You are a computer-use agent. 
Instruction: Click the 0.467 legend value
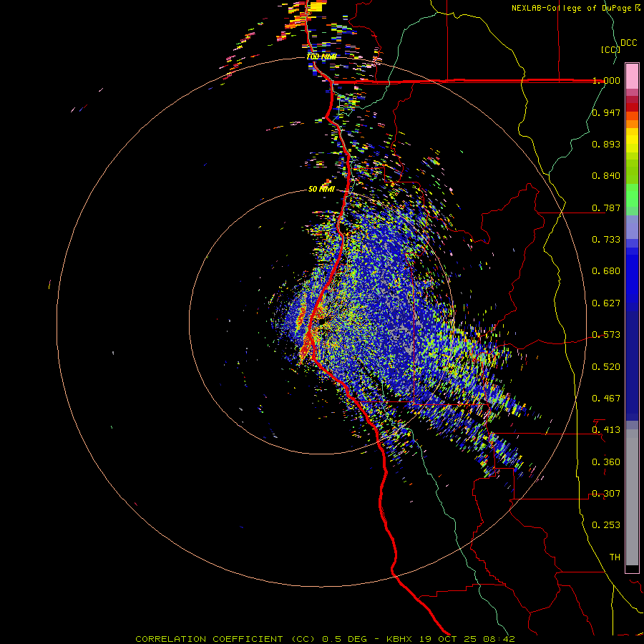(x=606, y=399)
